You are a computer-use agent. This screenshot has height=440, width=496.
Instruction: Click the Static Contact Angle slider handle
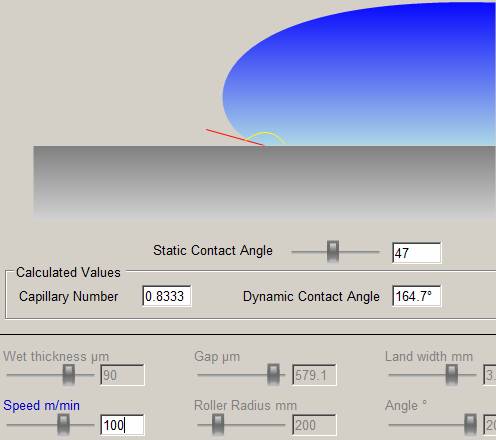[x=332, y=251]
